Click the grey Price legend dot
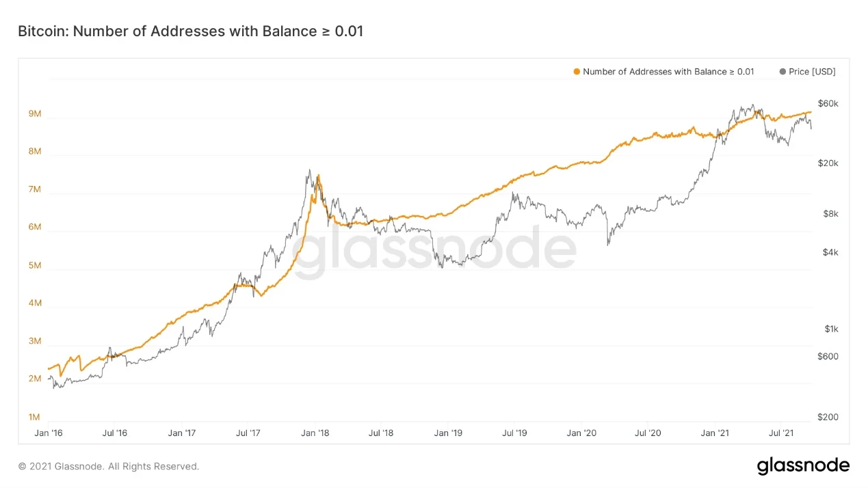868x488 pixels. click(782, 72)
